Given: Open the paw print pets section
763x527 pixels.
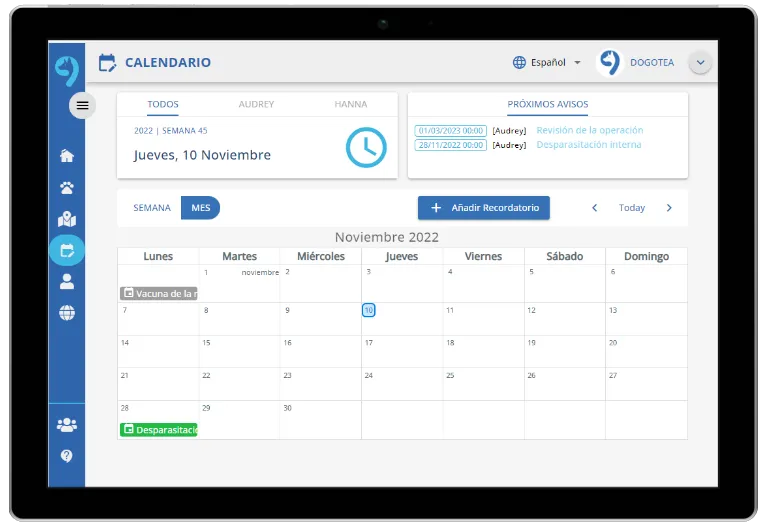Looking at the screenshot, I should [67, 188].
